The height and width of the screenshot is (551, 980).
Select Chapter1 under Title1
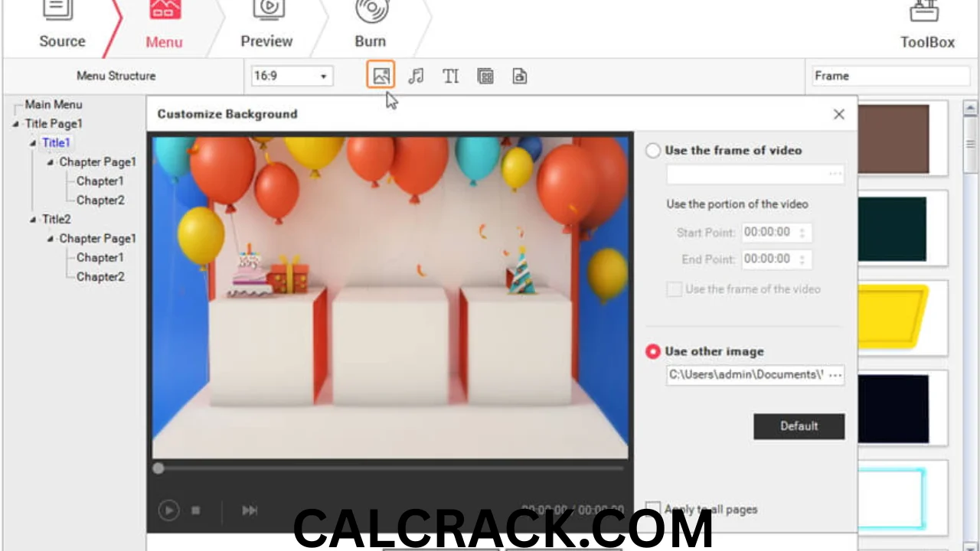pos(100,181)
